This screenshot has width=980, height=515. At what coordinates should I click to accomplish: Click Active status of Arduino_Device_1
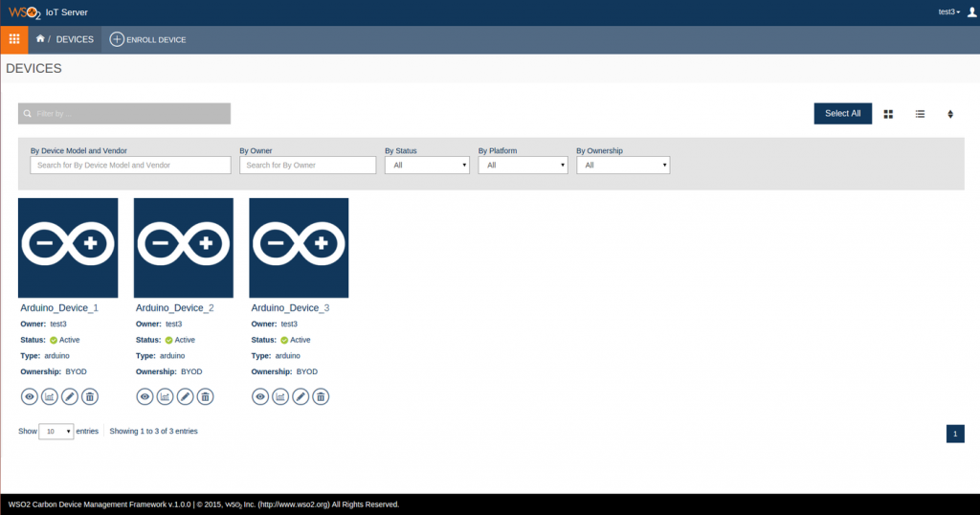click(65, 340)
